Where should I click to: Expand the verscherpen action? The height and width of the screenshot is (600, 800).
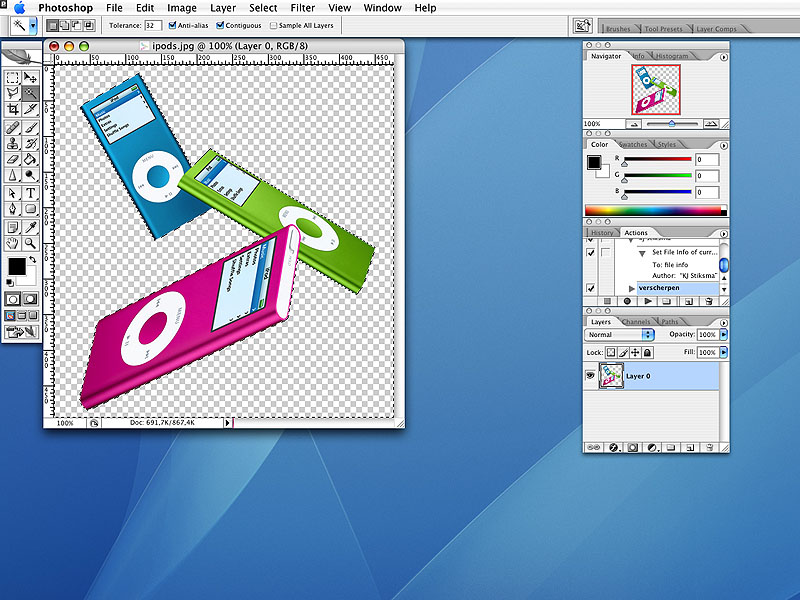(x=631, y=288)
